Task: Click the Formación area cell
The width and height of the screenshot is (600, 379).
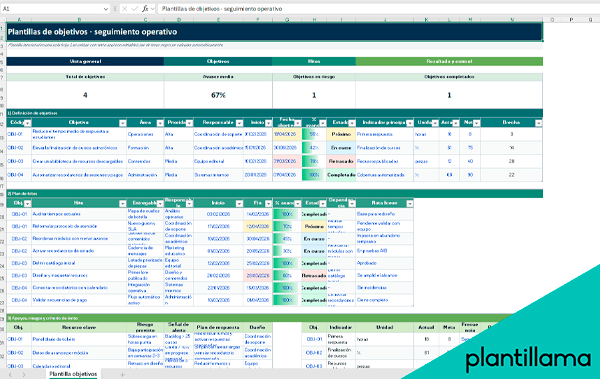Action: (145, 147)
